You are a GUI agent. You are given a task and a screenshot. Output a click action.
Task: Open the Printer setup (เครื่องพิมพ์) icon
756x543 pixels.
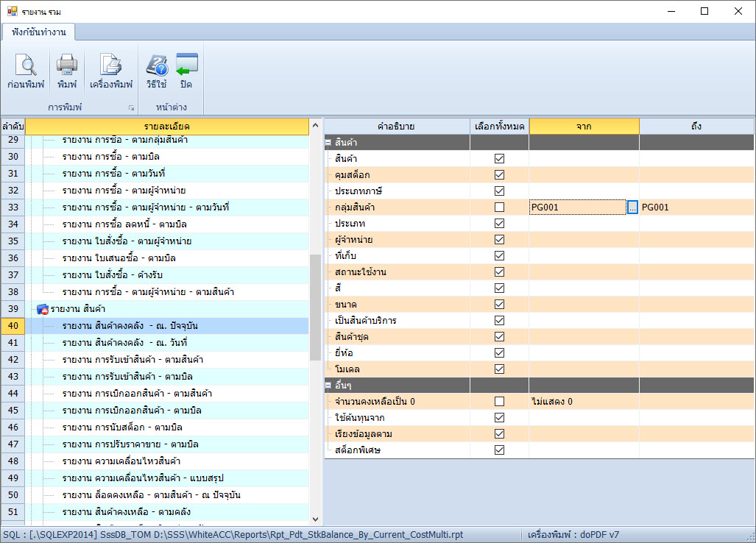coord(110,65)
